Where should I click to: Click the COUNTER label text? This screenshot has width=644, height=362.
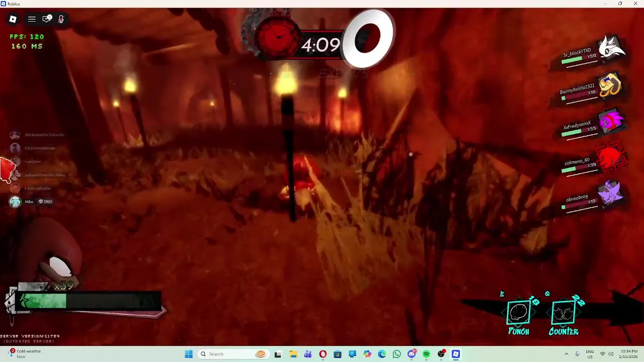pos(563,332)
